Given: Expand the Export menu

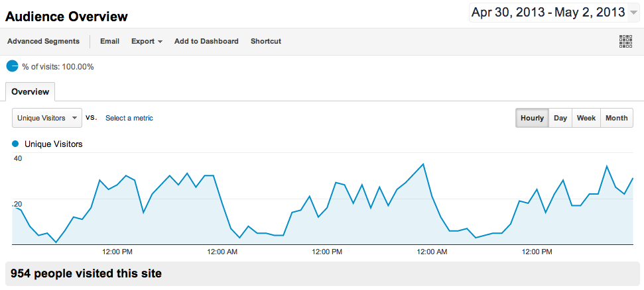Looking at the screenshot, I should [x=147, y=42].
